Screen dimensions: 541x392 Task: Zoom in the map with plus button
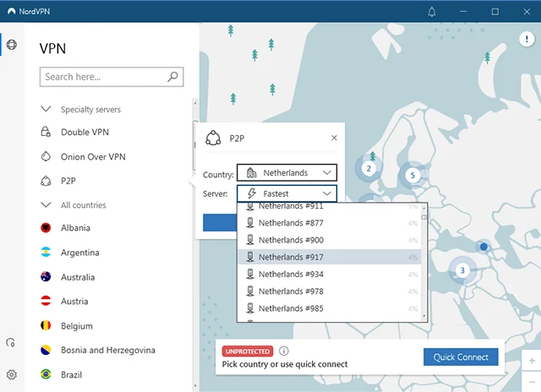click(532, 361)
